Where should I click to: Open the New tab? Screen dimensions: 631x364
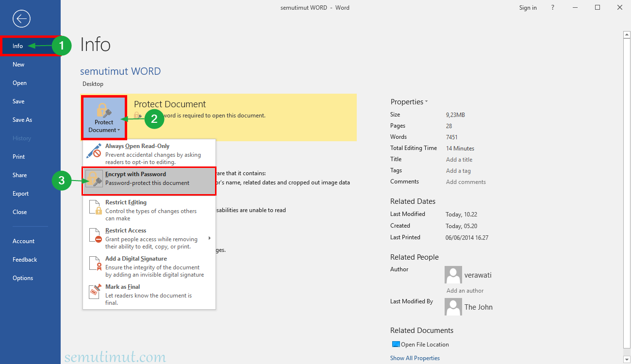pos(31,65)
